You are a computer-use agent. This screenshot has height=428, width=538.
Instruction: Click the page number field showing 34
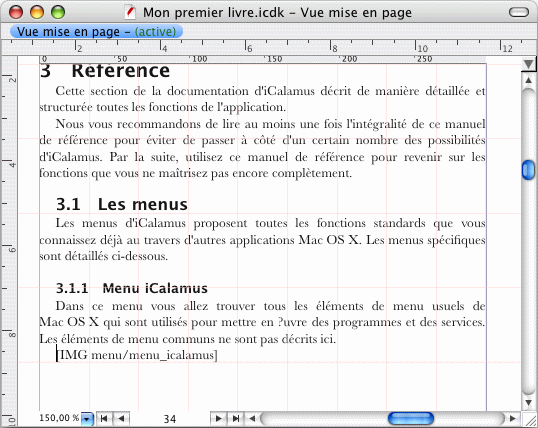[x=170, y=419]
